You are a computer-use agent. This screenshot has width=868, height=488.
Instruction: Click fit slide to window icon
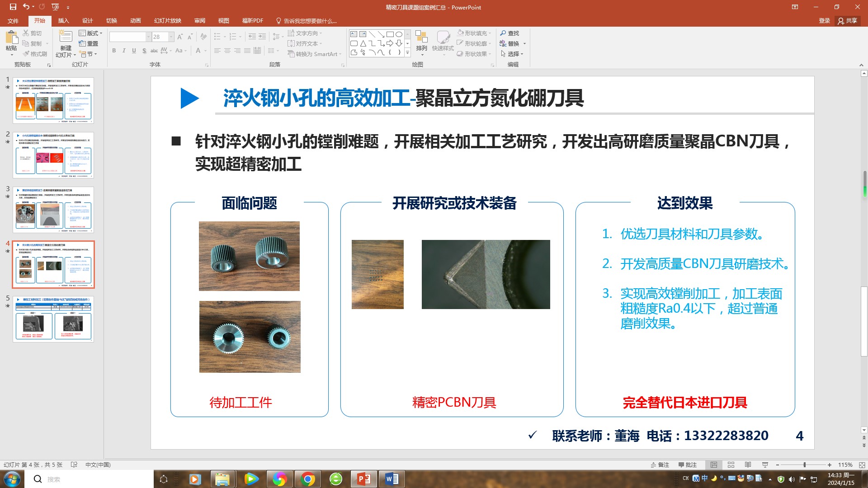[862, 465]
